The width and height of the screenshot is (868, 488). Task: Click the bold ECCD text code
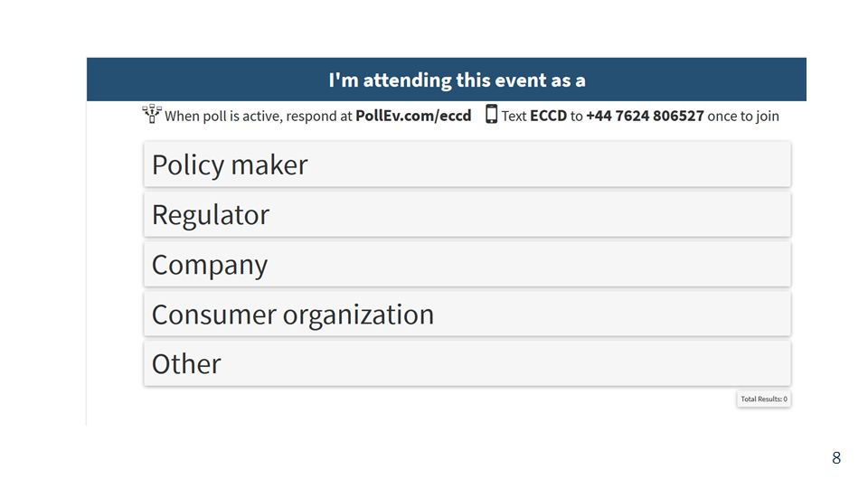548,116
